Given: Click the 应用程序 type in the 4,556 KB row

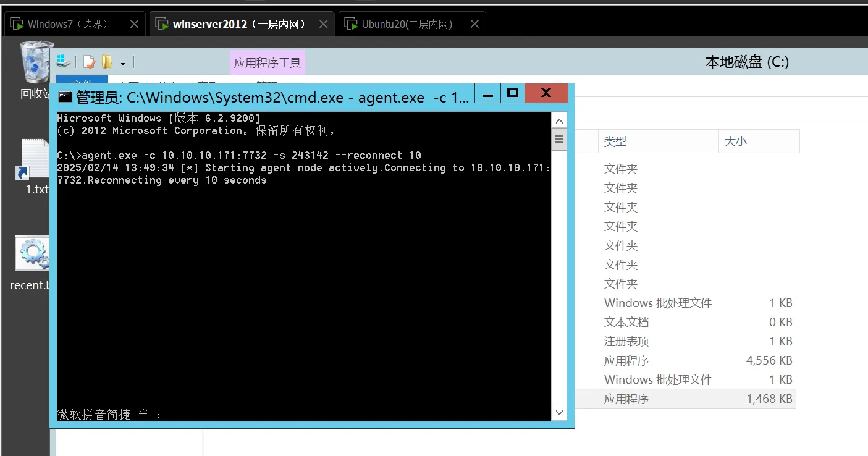Looking at the screenshot, I should [x=626, y=360].
